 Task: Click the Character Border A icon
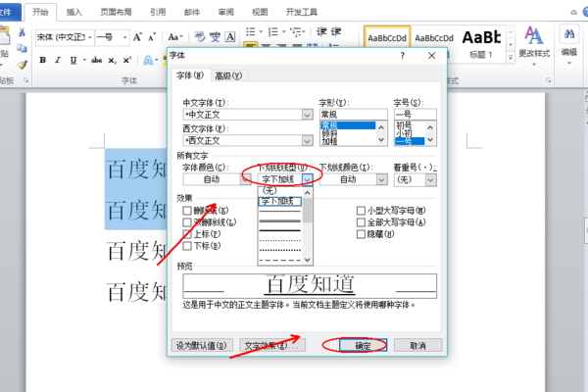[x=230, y=37]
